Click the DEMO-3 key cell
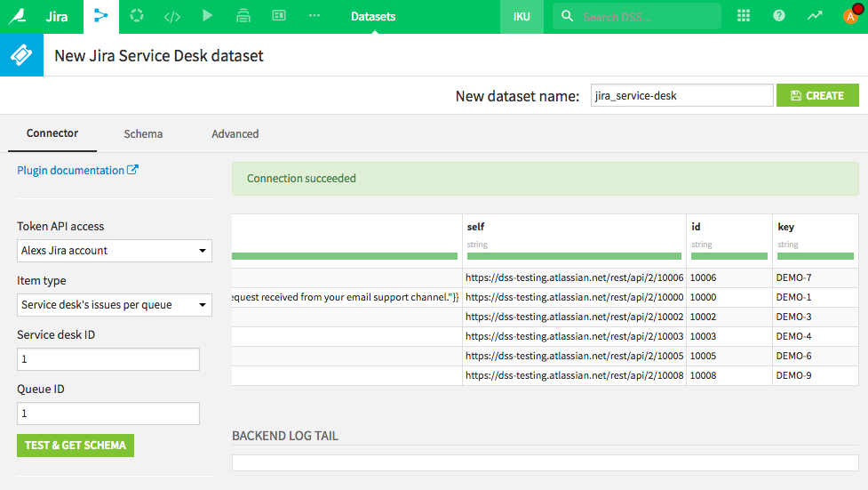The width and height of the screenshot is (868, 490). [x=816, y=317]
